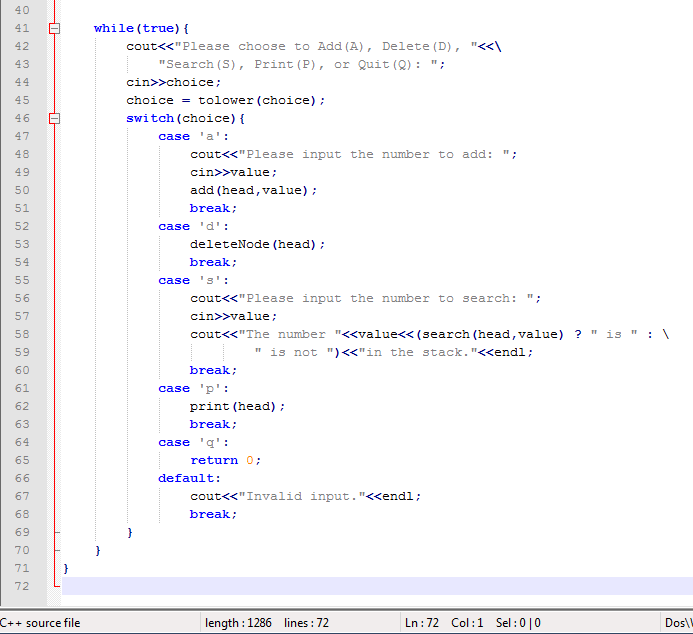This screenshot has width=693, height=634.
Task: Click the print(head) statement
Action: coord(236,406)
